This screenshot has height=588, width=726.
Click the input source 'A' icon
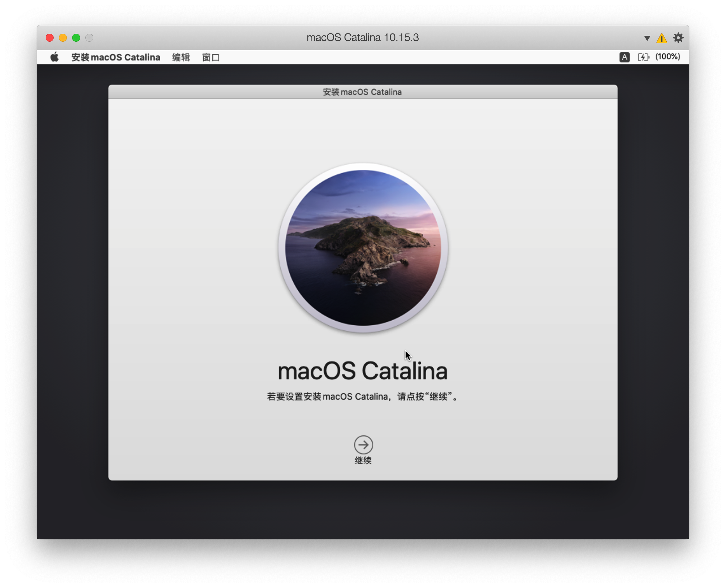point(624,57)
